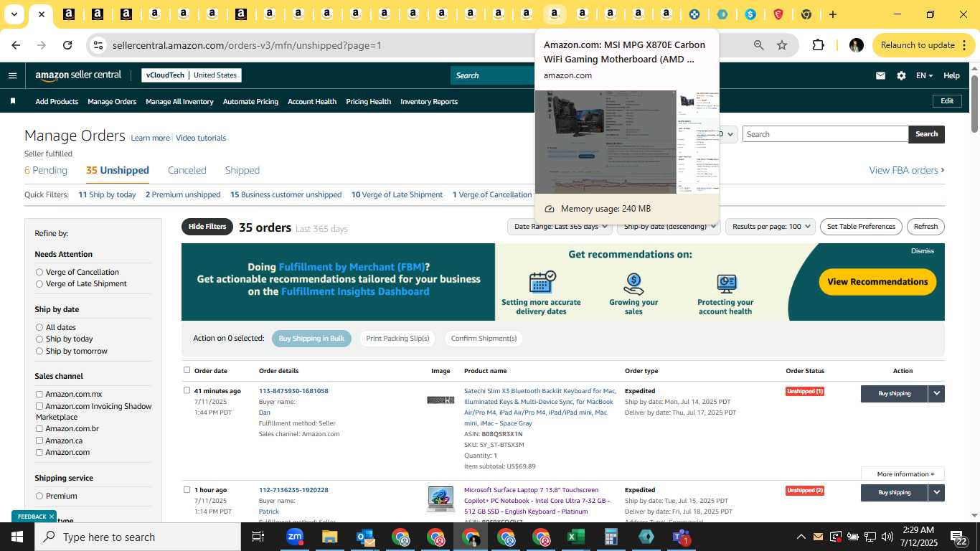
Task: Go back with the browser back arrow
Action: pyautogui.click(x=16, y=45)
